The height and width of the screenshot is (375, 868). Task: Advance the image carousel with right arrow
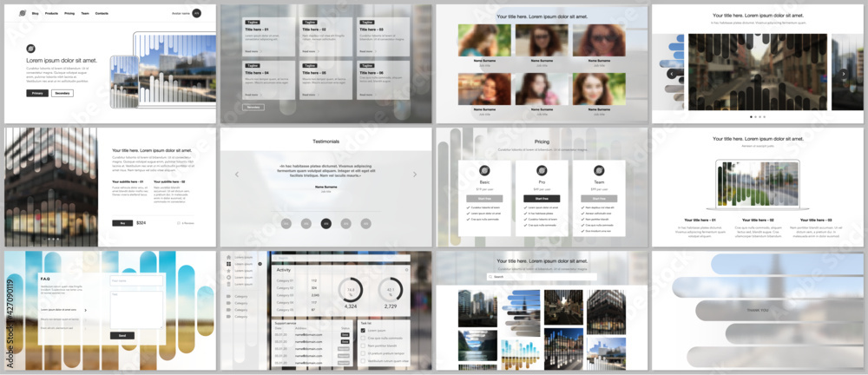(x=844, y=73)
